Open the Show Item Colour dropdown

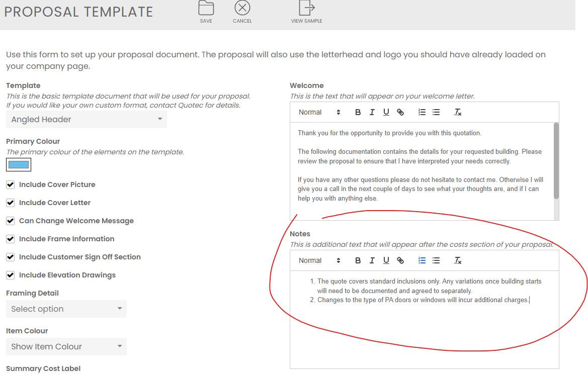click(66, 347)
